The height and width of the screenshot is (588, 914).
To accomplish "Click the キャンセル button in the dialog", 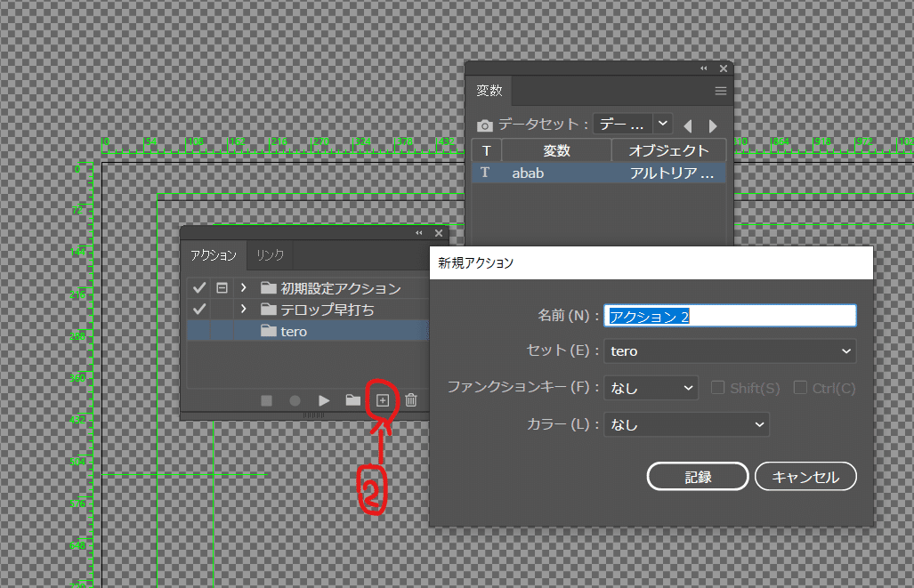I will point(805,476).
